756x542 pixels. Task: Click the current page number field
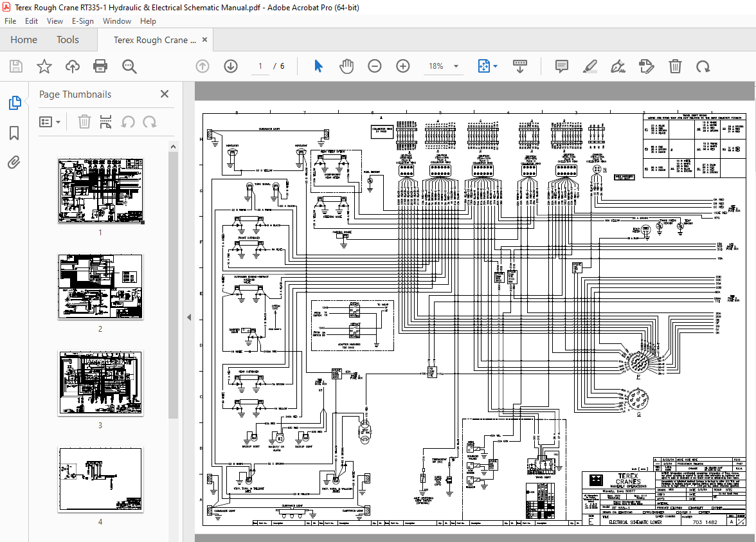(260, 66)
